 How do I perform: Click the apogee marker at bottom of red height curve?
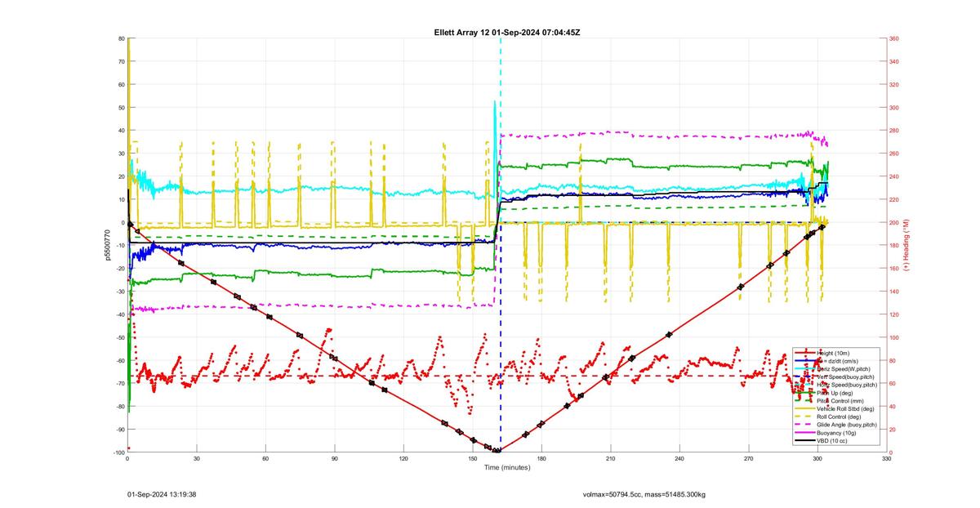[497, 451]
